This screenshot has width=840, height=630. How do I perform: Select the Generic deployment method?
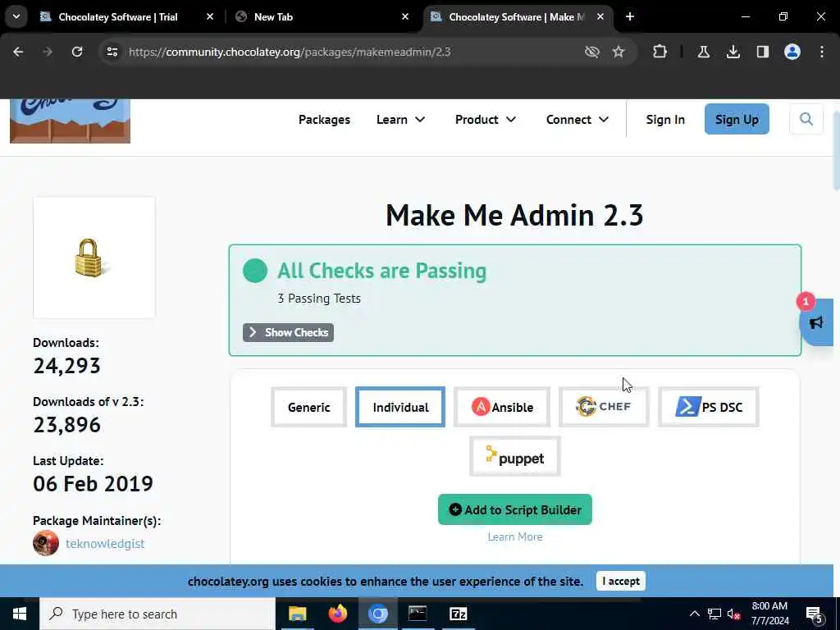309,407
